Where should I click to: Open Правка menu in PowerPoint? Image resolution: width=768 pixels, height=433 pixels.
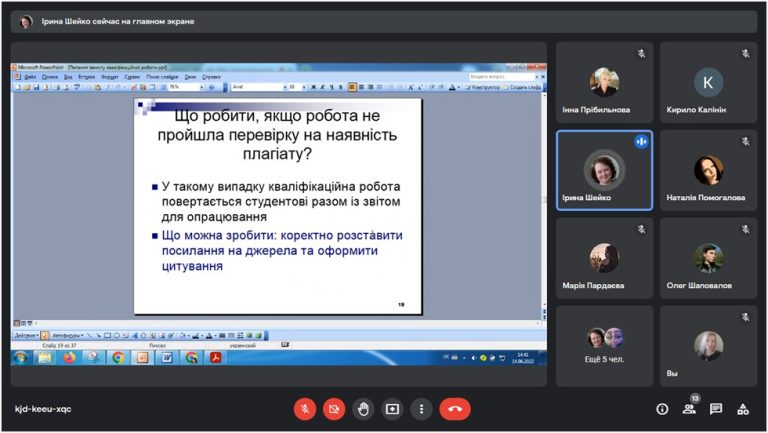50,77
